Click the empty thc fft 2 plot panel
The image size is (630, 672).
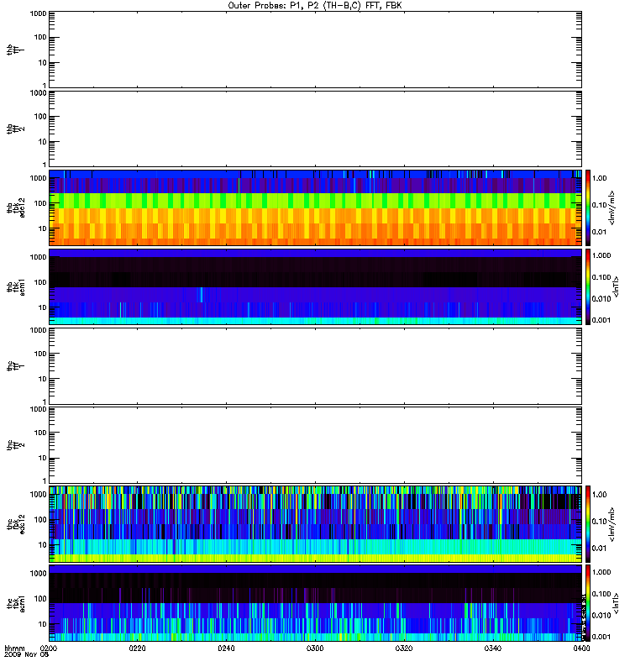tap(315, 445)
